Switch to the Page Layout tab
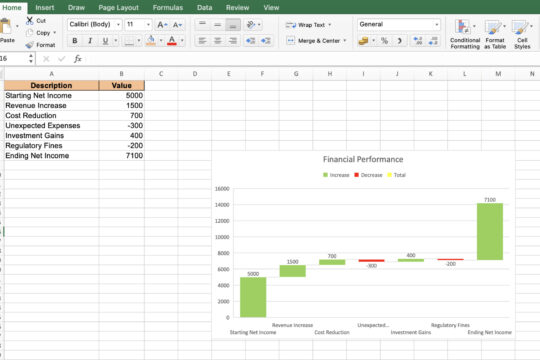The width and height of the screenshot is (540, 360). tap(118, 8)
